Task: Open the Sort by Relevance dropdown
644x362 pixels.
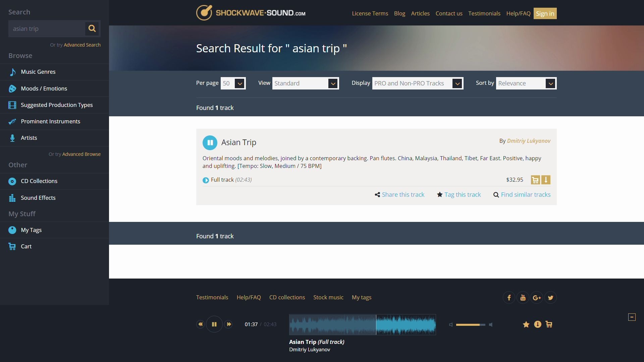Action: [x=526, y=83]
